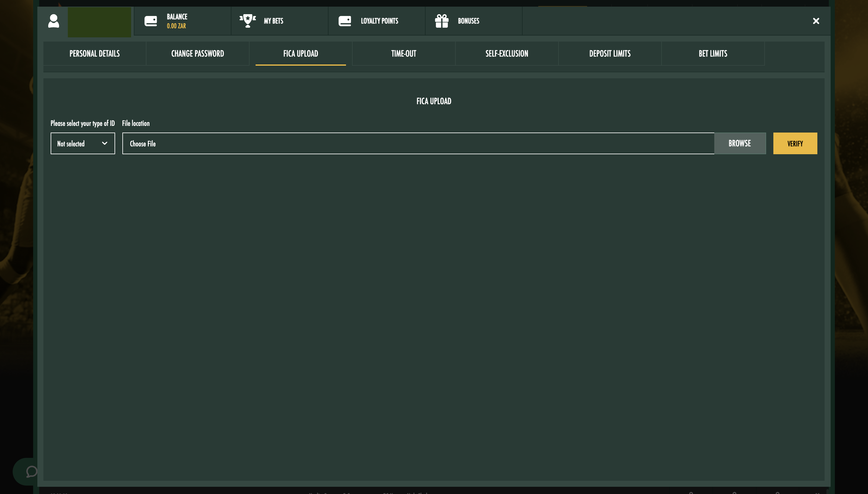This screenshot has width=868, height=494.
Task: Click the My Bets section in account header
Action: click(x=274, y=21)
